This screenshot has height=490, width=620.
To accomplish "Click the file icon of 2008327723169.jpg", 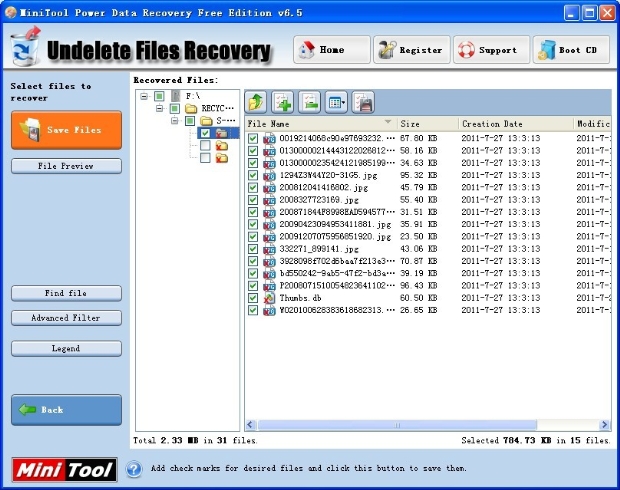I will pos(269,200).
